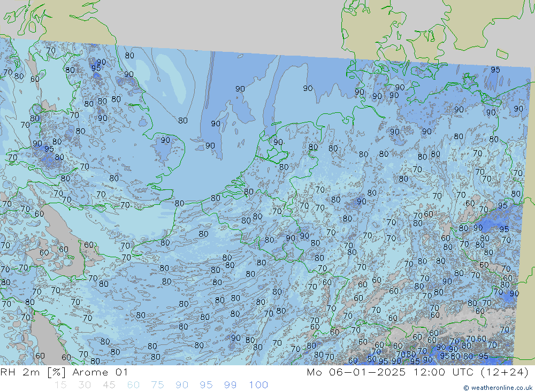Select legend value 90 in the scale

(182, 385)
